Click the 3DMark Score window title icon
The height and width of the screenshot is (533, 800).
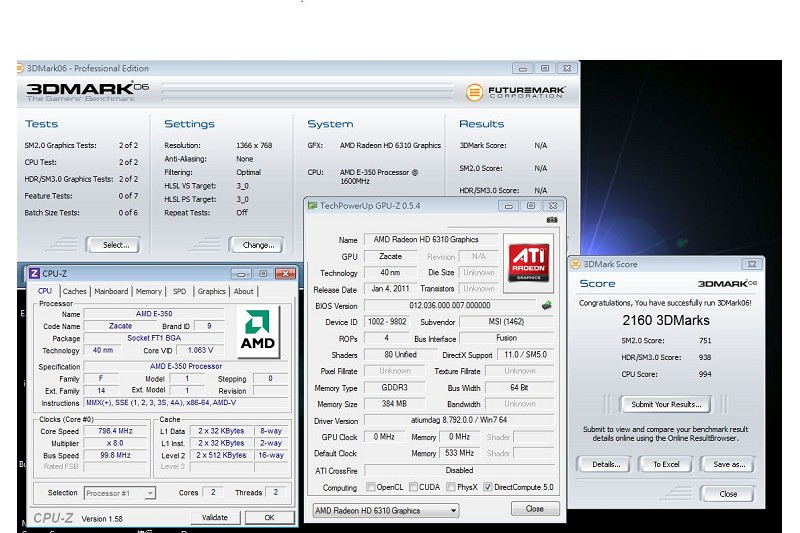(x=576, y=264)
